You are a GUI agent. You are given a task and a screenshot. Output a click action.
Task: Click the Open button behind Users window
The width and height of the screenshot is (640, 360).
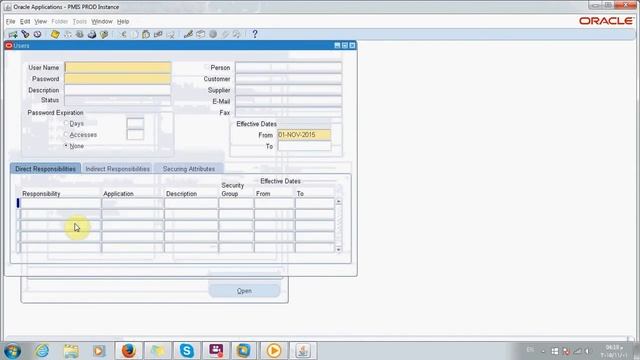[244, 291]
